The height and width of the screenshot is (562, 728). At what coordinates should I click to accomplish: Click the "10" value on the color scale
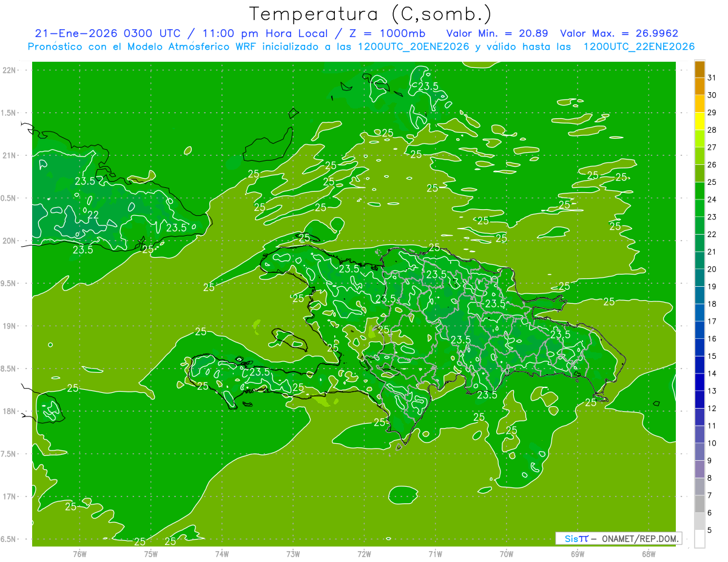point(712,443)
